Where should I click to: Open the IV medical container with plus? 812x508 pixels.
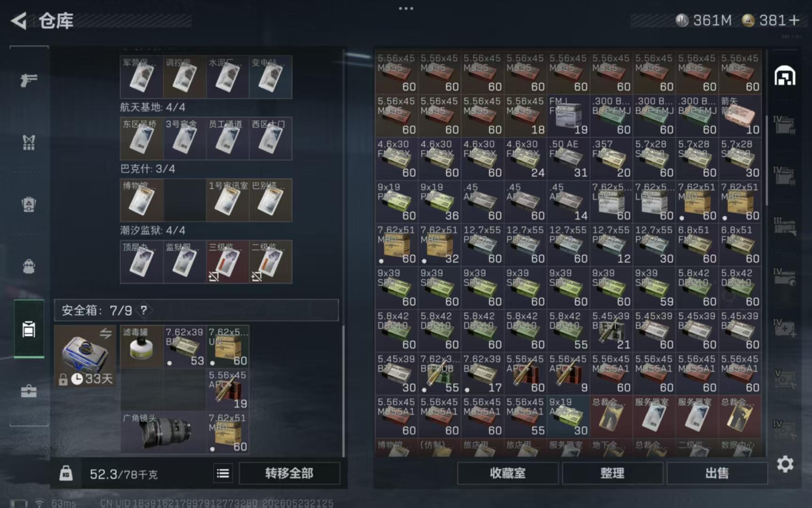785,328
